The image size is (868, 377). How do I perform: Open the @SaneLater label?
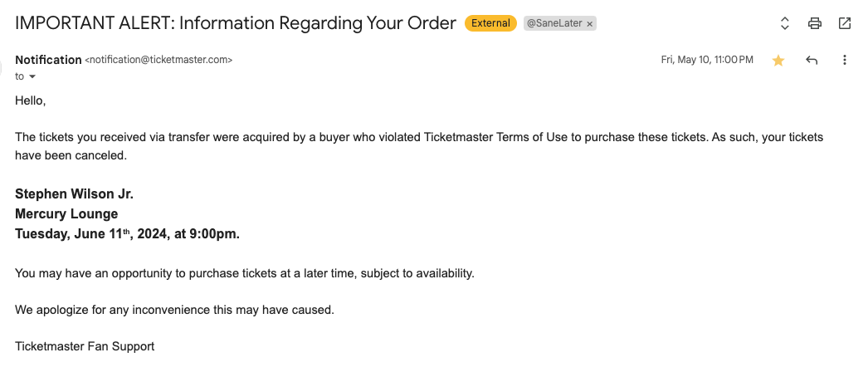554,23
